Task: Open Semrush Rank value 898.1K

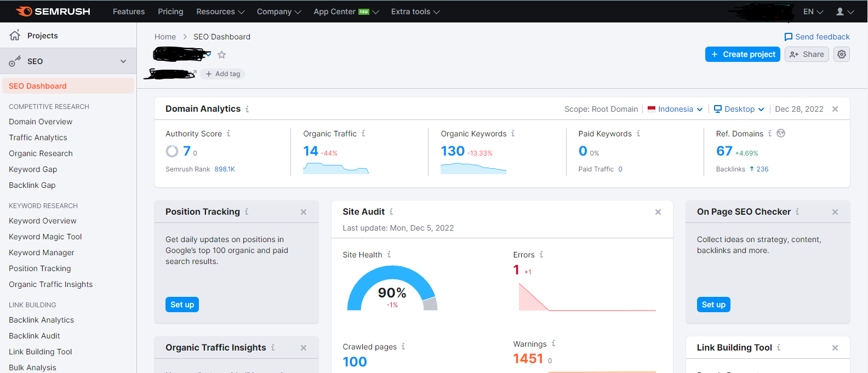Action: [x=225, y=169]
